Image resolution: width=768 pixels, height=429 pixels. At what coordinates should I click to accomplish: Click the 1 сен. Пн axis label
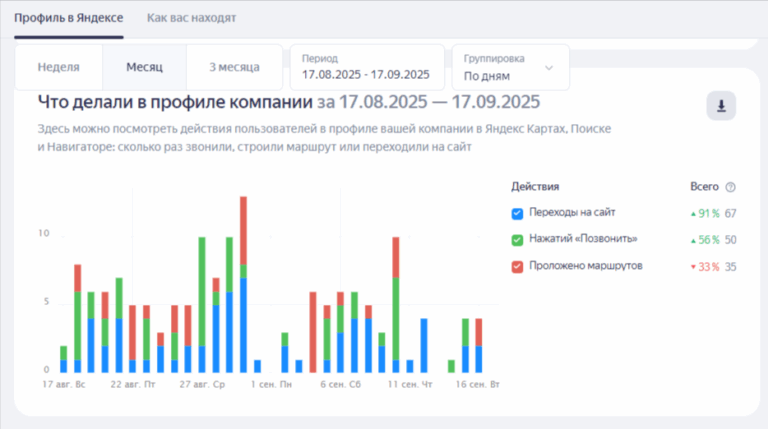[x=271, y=384]
